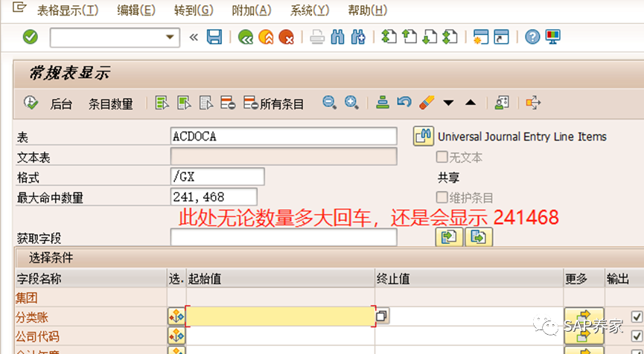Click the second list selection icon
Image resolution: width=644 pixels, height=354 pixels.
coord(185,103)
